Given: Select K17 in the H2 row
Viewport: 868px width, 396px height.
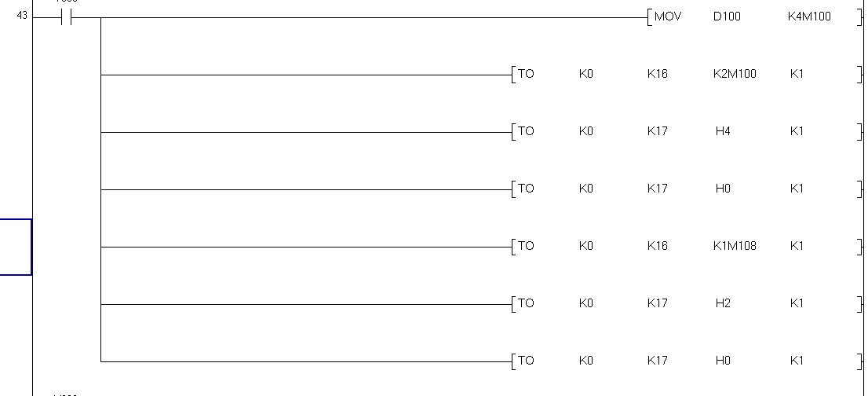Looking at the screenshot, I should point(657,303).
